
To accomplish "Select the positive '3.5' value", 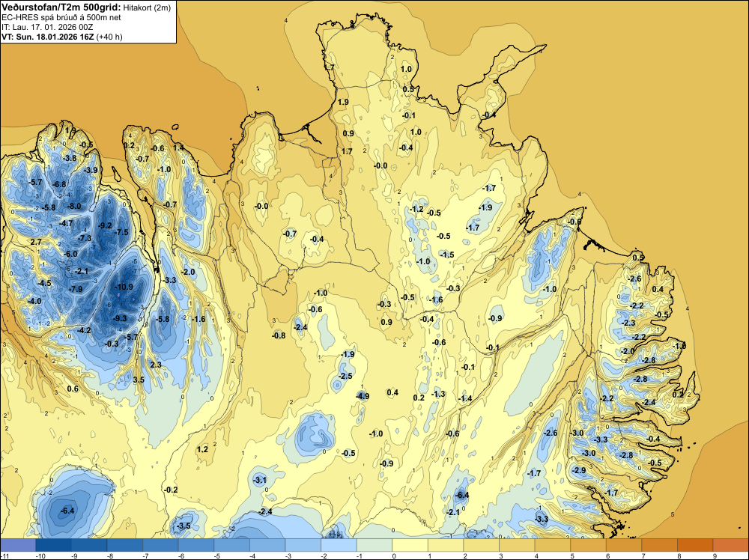I will coord(139,380).
